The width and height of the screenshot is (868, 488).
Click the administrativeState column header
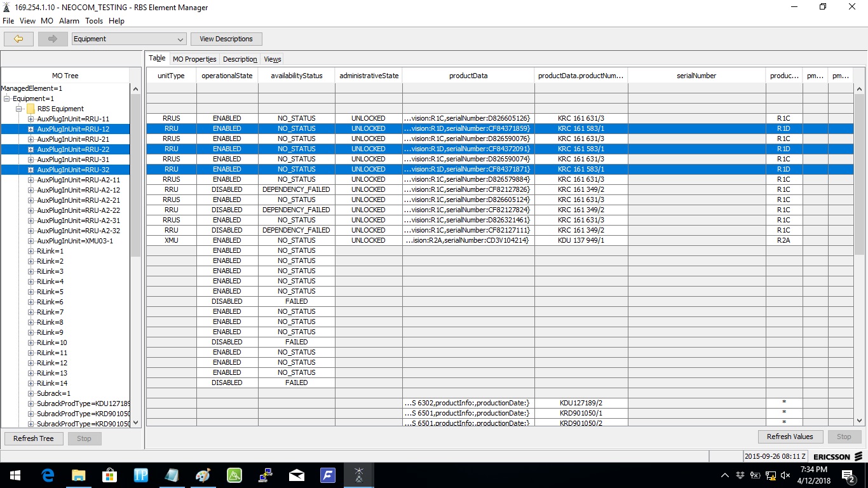click(369, 76)
